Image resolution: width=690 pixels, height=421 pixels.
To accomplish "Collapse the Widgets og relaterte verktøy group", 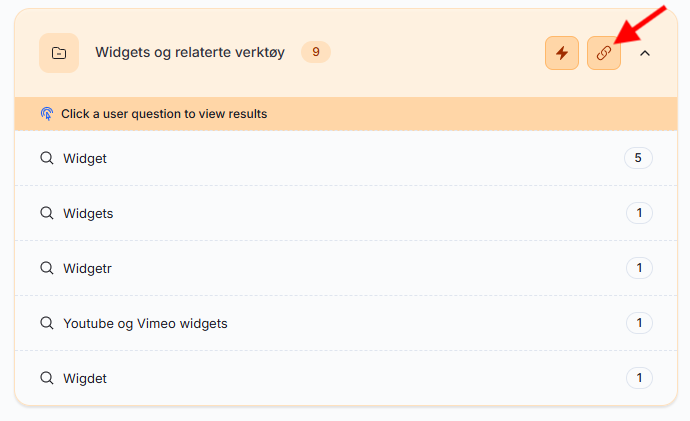I will [645, 53].
